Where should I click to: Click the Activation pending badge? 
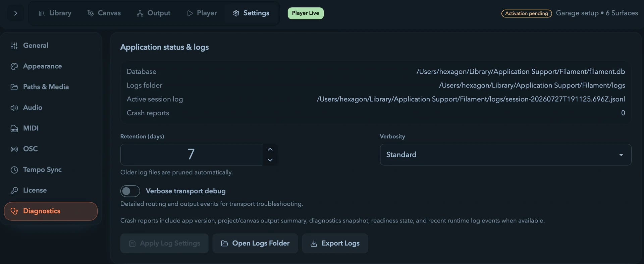(x=527, y=13)
